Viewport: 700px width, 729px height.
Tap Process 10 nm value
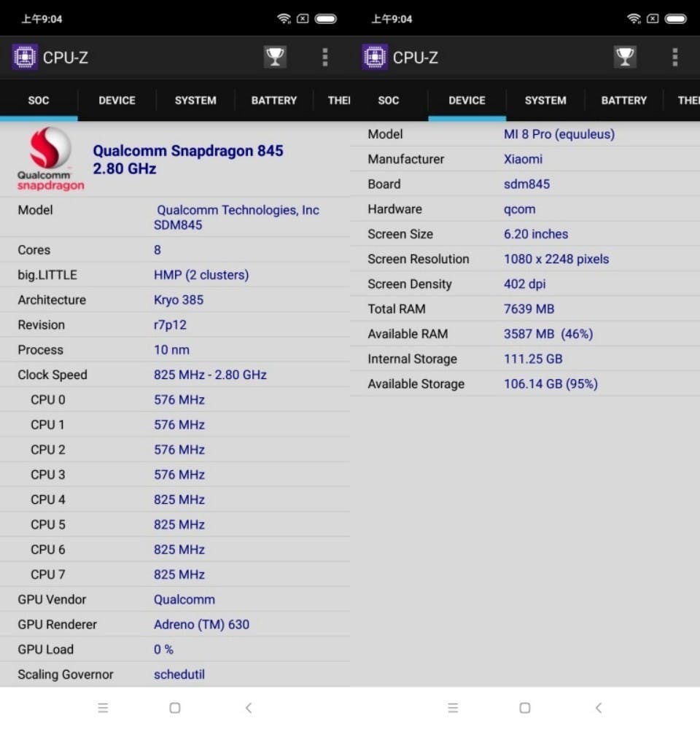(171, 350)
